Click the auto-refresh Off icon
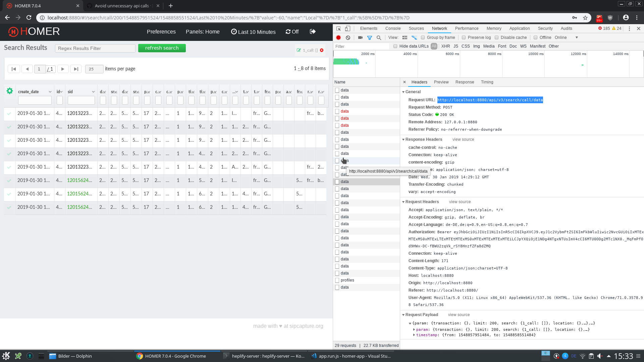This screenshot has width=644, height=362. click(x=288, y=32)
